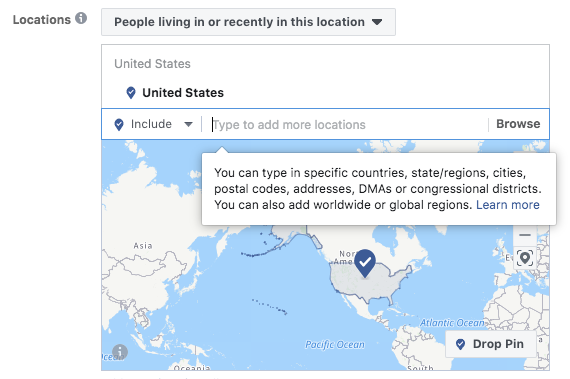Click the Pacific Ocean label on map
This screenshot has width=570, height=379.
pos(334,344)
